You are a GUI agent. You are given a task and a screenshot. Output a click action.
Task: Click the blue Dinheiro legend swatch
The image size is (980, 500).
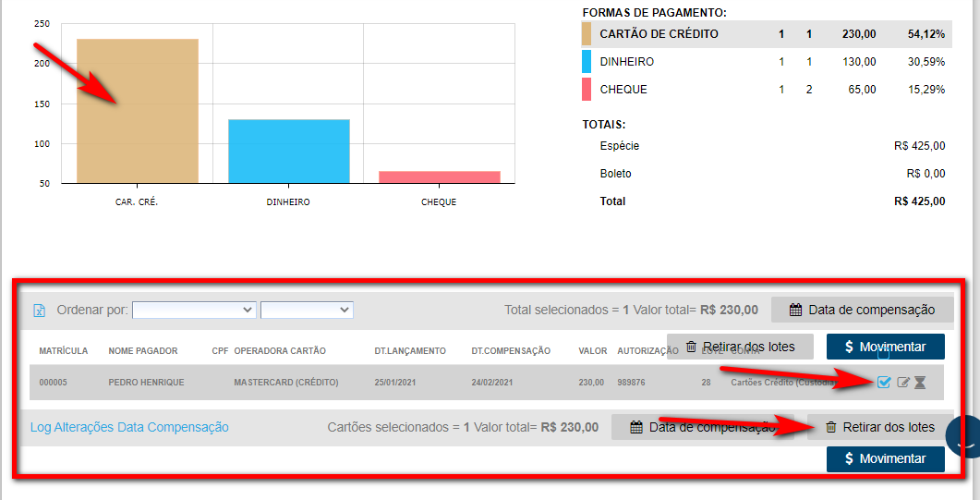tap(586, 62)
